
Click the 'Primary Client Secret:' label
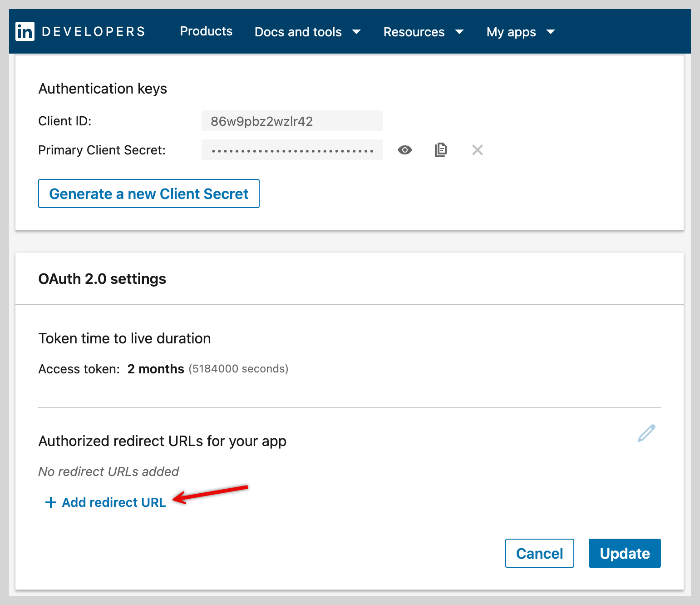[x=102, y=150]
